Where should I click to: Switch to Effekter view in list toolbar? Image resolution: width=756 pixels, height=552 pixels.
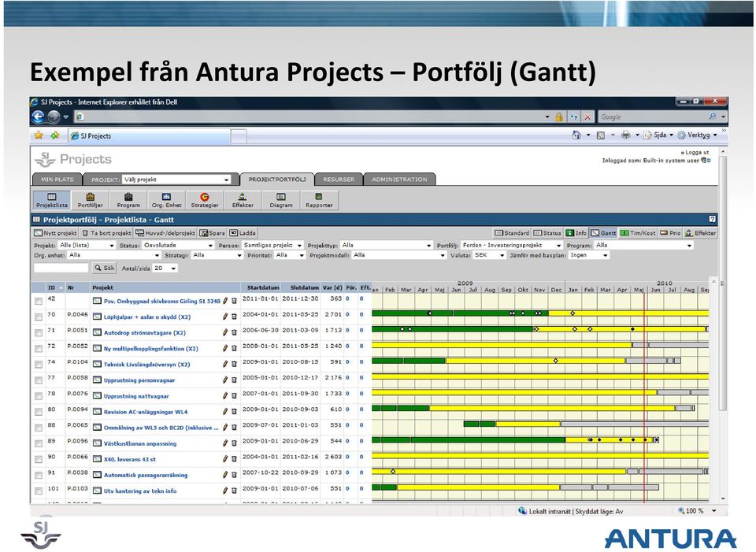click(x=701, y=233)
